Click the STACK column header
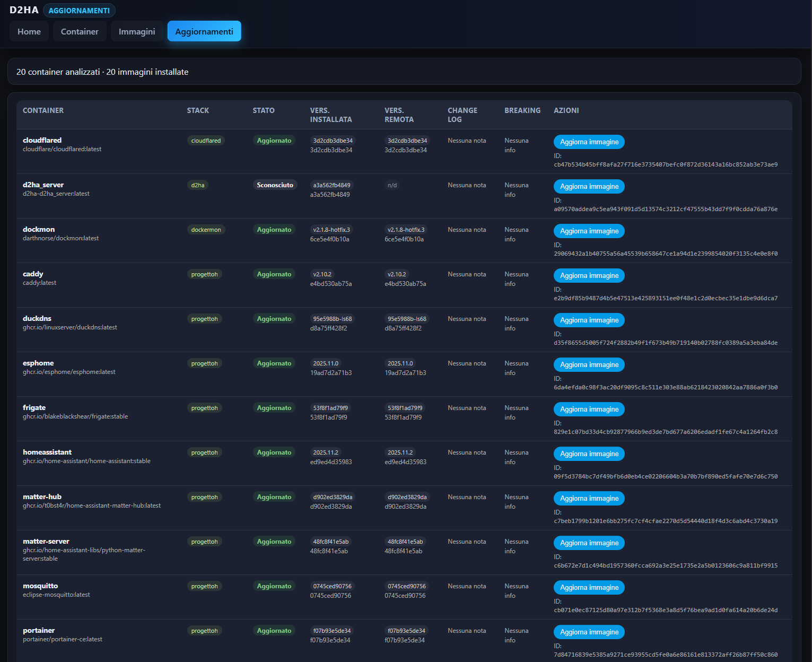This screenshot has height=662, width=812. (x=198, y=110)
